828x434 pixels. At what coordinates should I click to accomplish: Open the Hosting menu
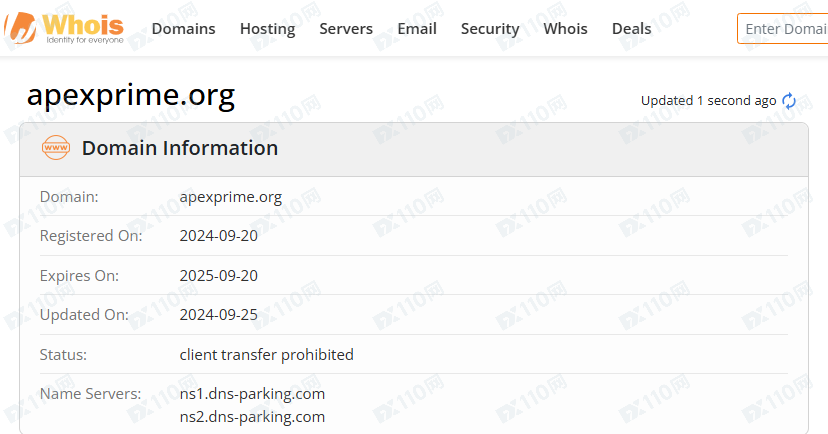[267, 29]
